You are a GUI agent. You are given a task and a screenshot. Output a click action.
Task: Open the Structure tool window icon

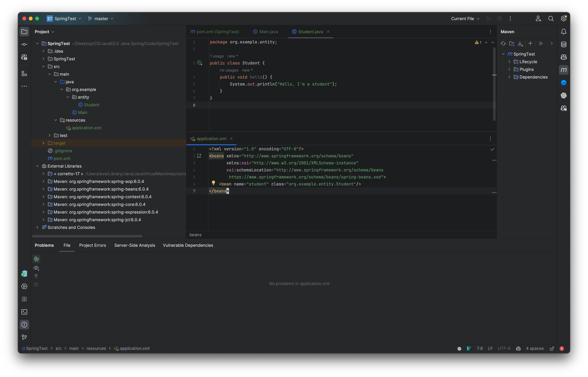[x=24, y=73]
